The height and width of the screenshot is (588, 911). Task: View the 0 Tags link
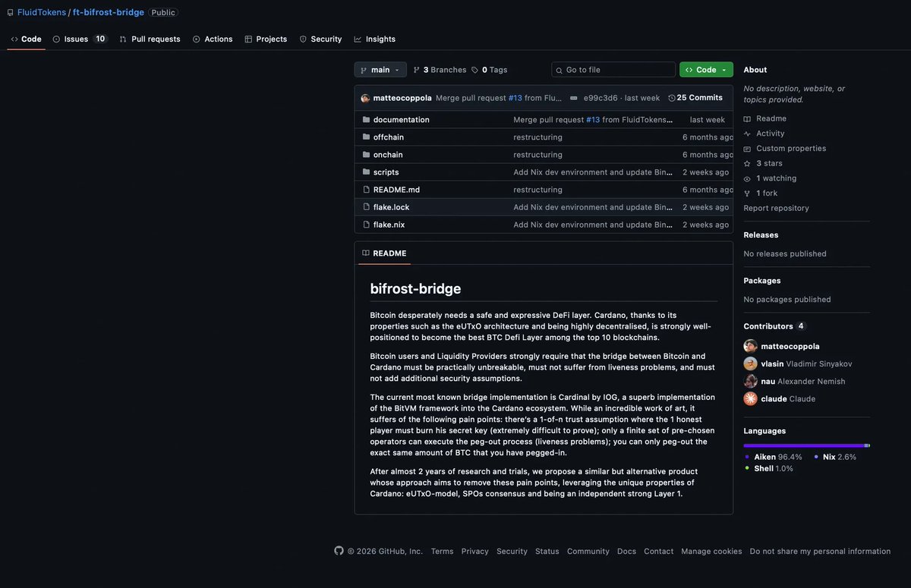(x=490, y=70)
